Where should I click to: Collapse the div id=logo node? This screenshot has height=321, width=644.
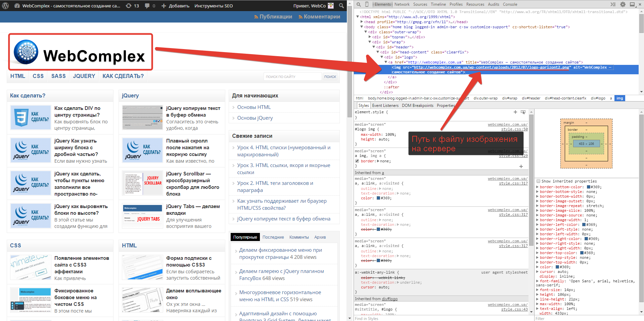click(382, 57)
